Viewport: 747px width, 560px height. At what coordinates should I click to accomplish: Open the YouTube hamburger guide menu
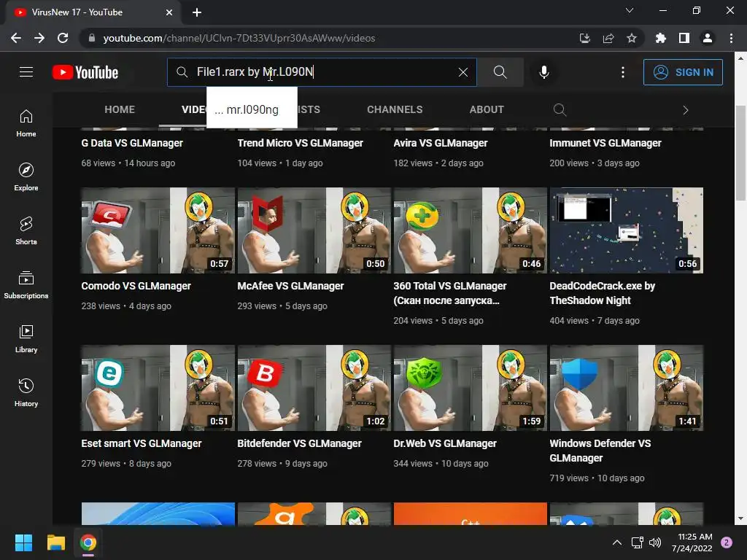[26, 72]
